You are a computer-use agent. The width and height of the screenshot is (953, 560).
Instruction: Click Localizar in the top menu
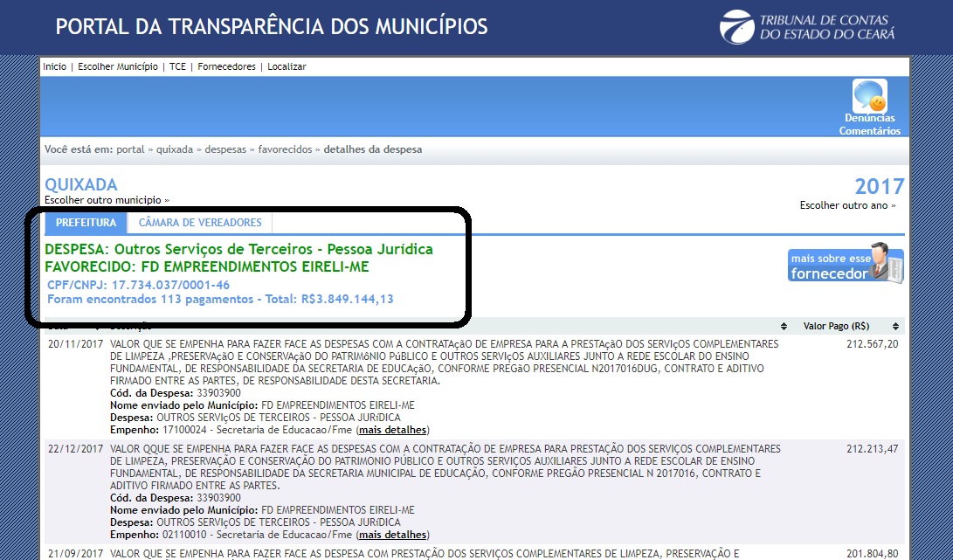tap(287, 66)
